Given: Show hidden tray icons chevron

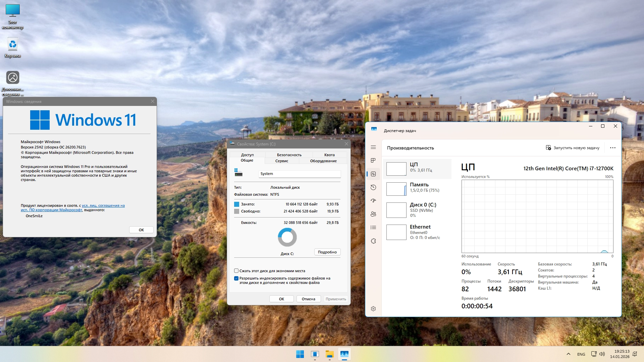Looking at the screenshot, I should tap(568, 354).
